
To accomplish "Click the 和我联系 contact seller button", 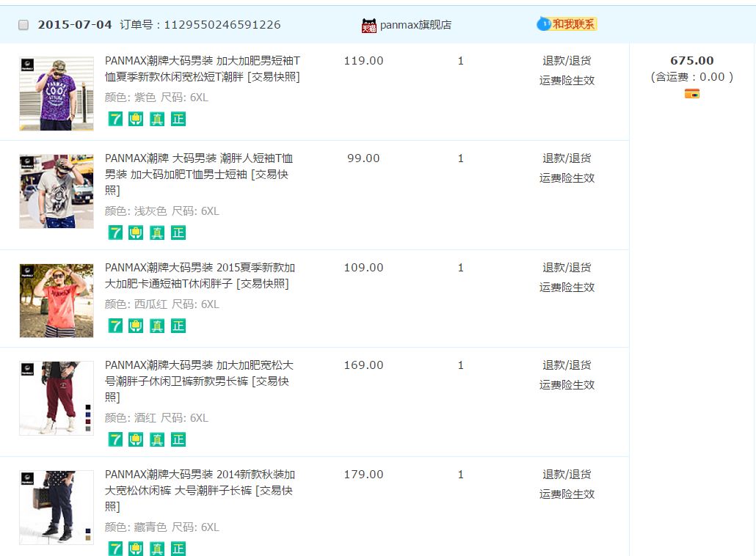I will [x=567, y=24].
